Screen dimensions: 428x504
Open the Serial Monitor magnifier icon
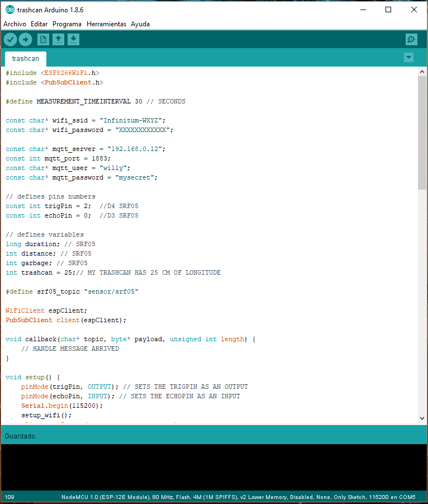[411, 39]
